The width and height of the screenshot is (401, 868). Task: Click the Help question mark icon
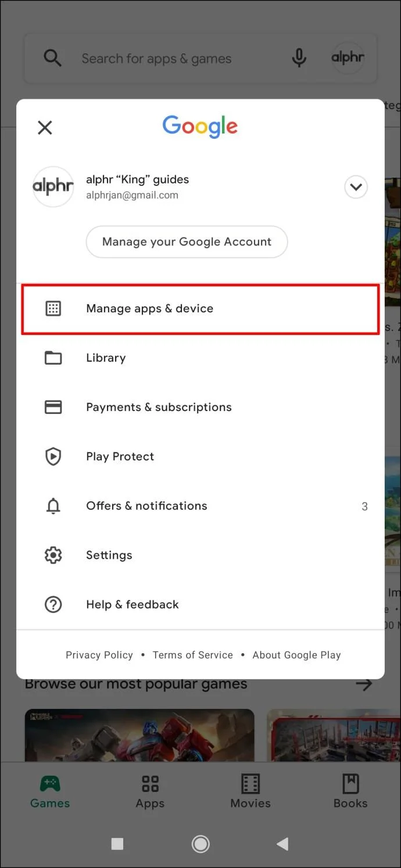pos(53,604)
